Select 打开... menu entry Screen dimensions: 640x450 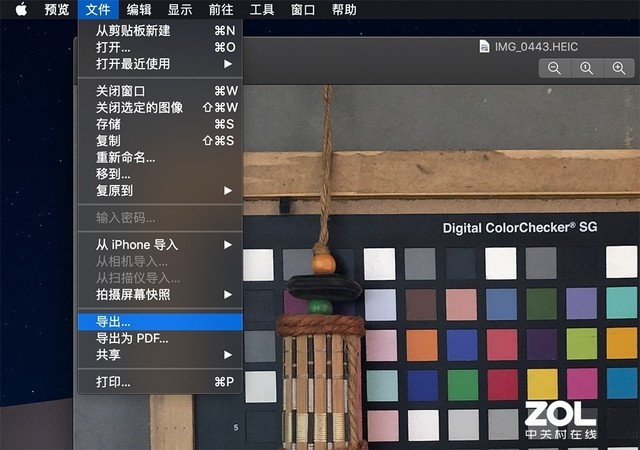[x=160, y=47]
